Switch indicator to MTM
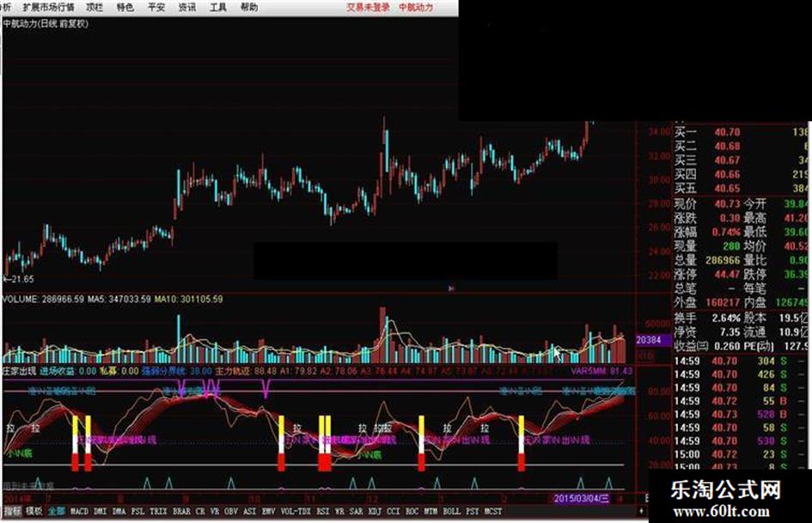Screen dimensions: 812x523 [430, 511]
